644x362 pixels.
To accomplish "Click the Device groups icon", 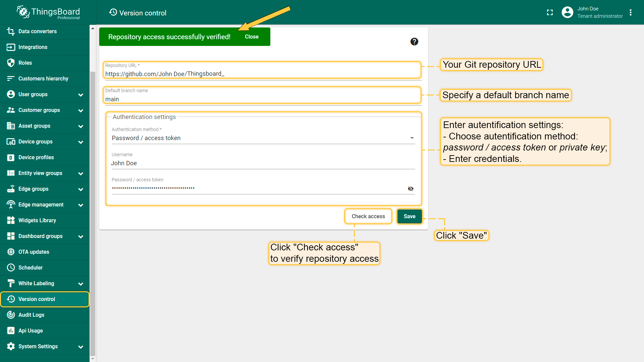I will (x=11, y=141).
